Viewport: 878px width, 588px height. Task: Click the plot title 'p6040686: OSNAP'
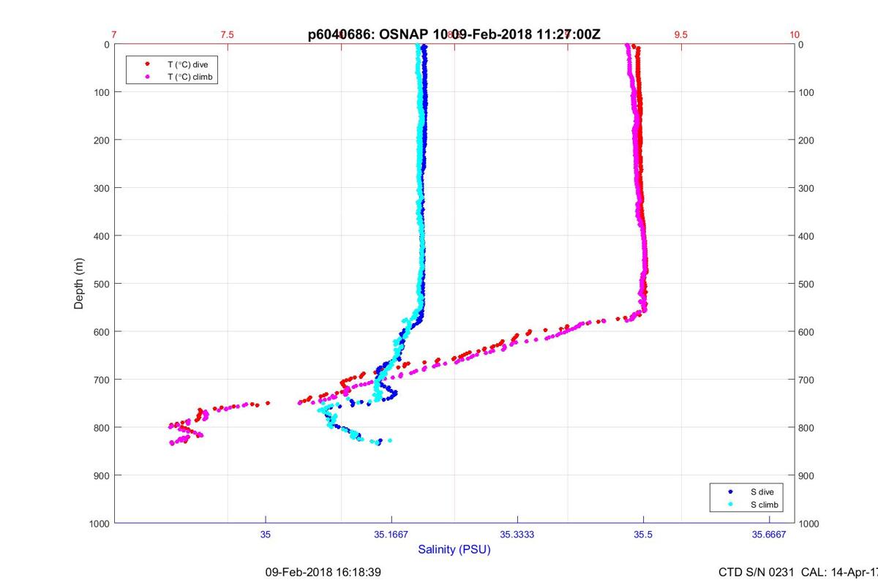[369, 34]
